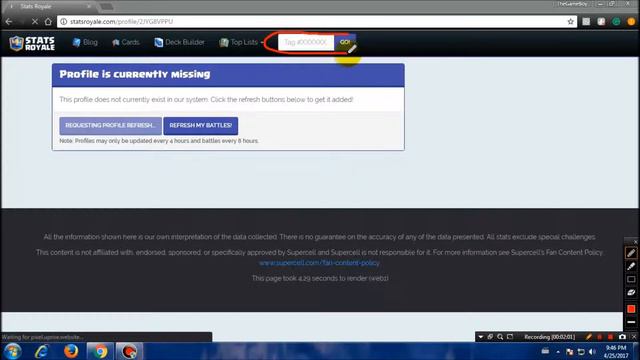Stop the recording with red square
The width and height of the screenshot is (640, 360).
(x=610, y=337)
